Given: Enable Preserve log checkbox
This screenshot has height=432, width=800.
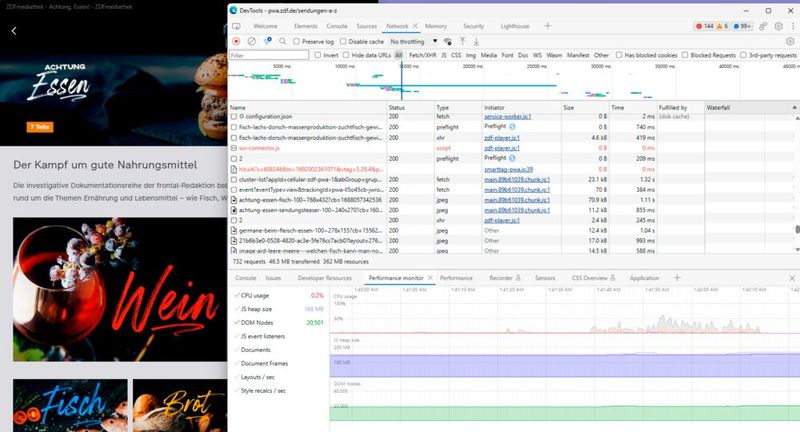Looking at the screenshot, I should [297, 41].
